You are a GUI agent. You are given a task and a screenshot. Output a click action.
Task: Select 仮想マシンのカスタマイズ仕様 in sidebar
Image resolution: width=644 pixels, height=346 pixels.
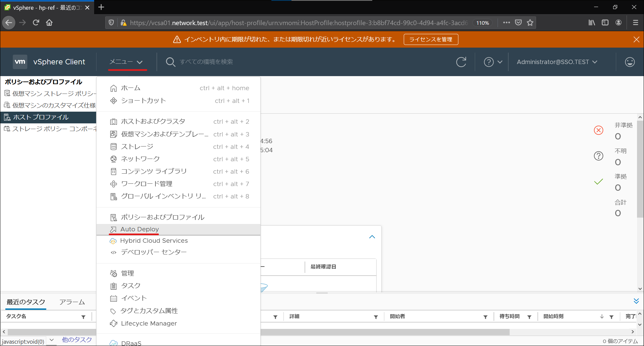(x=48, y=105)
